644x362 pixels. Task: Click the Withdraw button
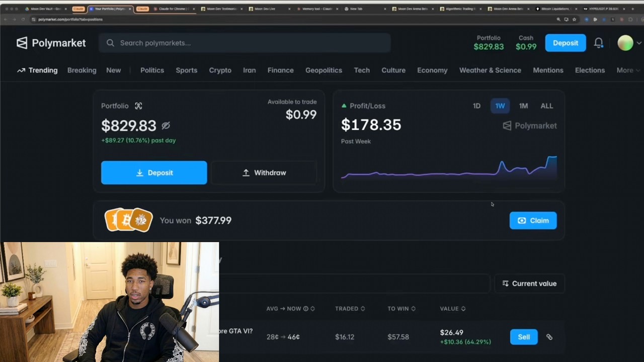[264, 172]
